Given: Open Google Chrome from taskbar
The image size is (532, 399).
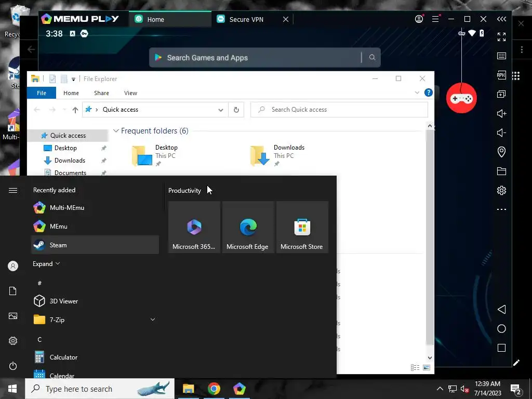Looking at the screenshot, I should pos(214,389).
